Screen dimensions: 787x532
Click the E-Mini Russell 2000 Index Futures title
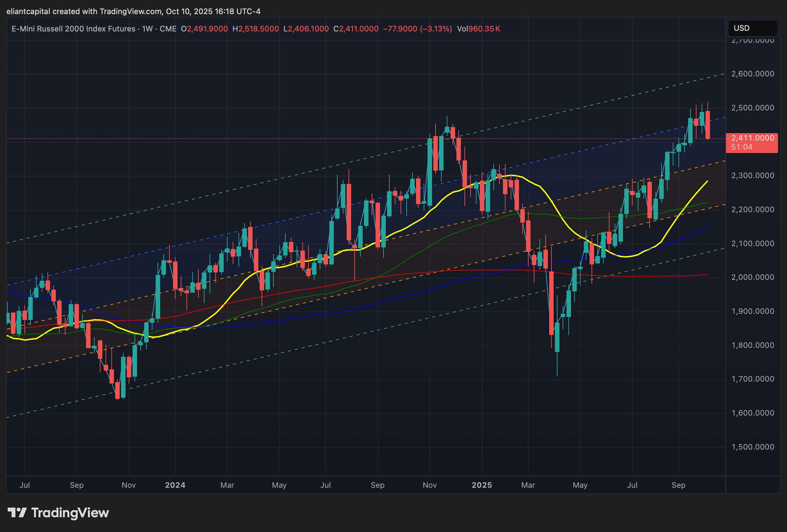73,29
